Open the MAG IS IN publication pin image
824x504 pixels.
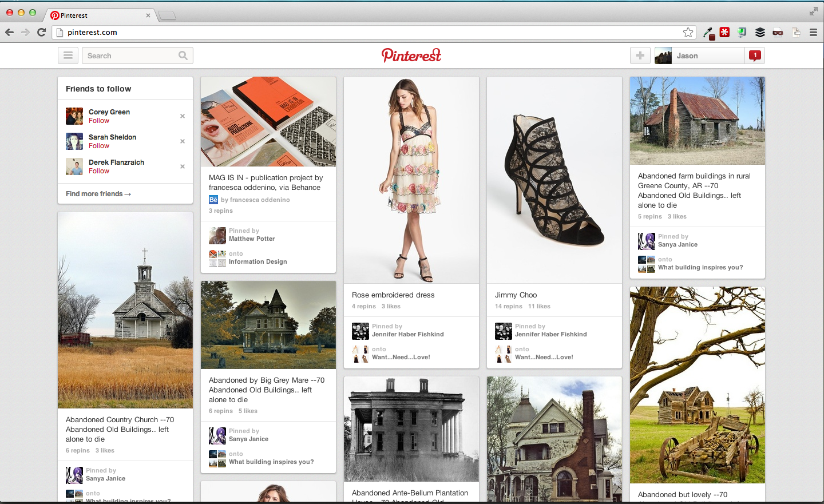[x=268, y=122]
